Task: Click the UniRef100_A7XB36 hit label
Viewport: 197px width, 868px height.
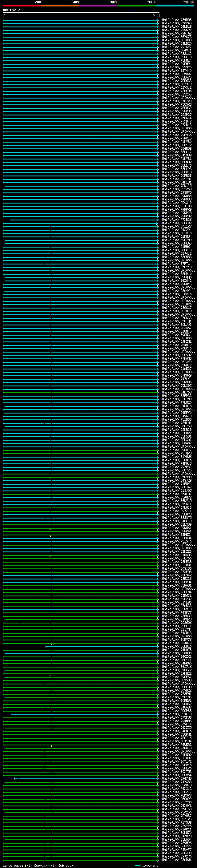Action: coord(176,220)
